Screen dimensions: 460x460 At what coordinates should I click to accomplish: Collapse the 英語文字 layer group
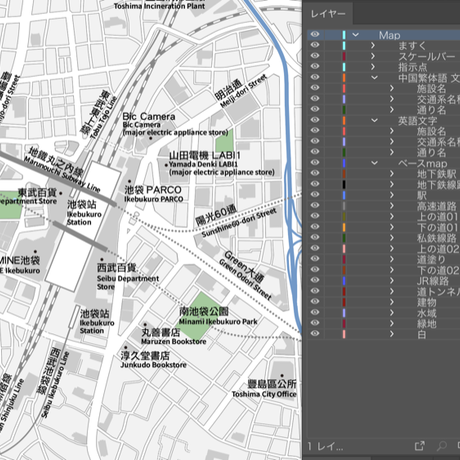coord(374,120)
